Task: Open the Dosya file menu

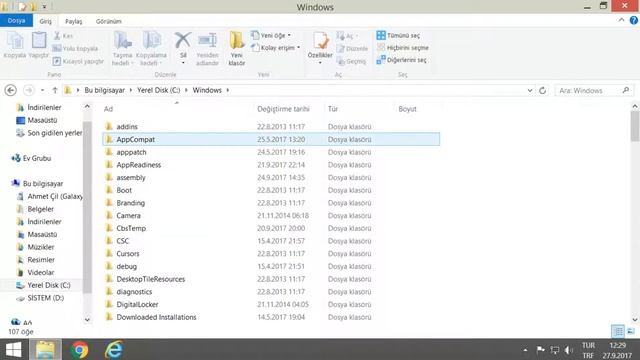Action: coord(16,20)
